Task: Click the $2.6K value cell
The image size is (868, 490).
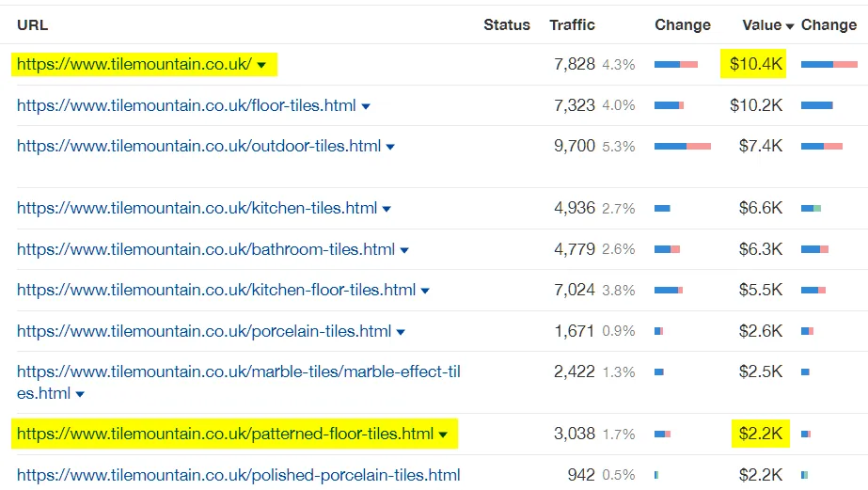Action: tap(761, 331)
